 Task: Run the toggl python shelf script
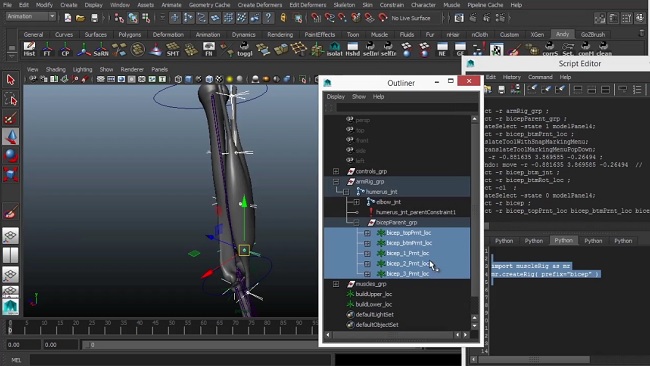[245, 49]
